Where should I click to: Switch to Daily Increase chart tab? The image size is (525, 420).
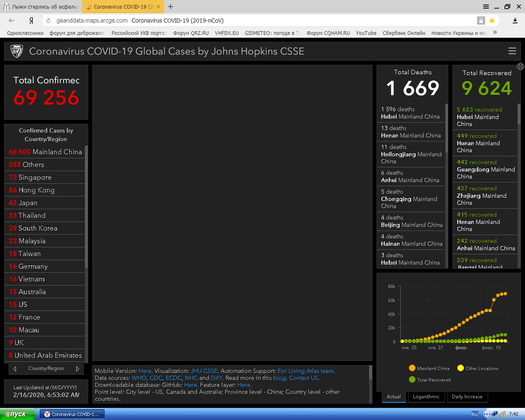click(x=467, y=397)
